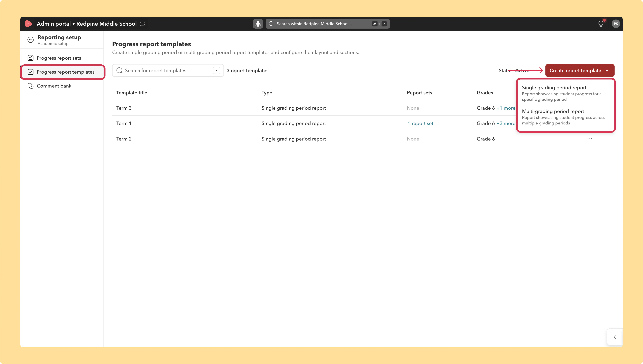This screenshot has width=643, height=364.
Task: Open the Term 3 template
Action: coord(124,108)
